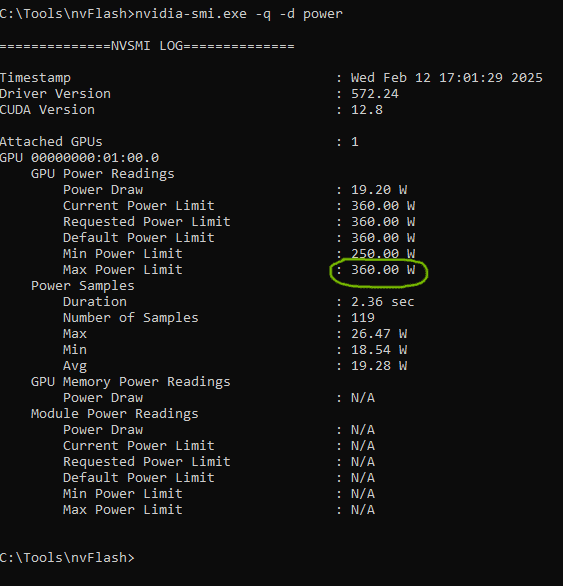Click 'Min Power Limit' under Module Power Readings
Screen dimensions: 563x586
point(123,494)
